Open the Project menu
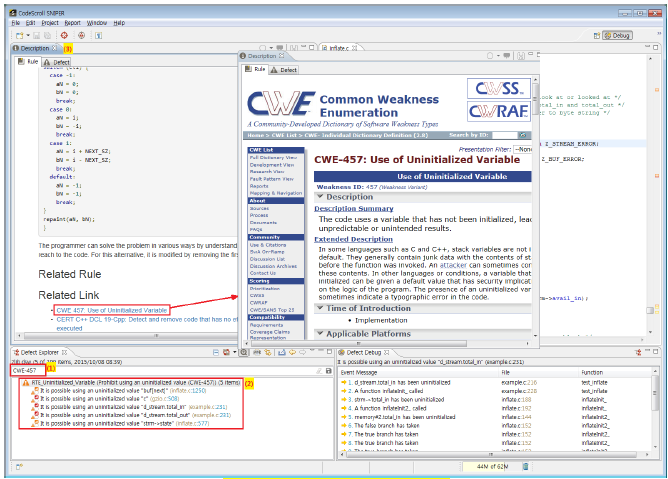668x479 pixels. click(50, 23)
